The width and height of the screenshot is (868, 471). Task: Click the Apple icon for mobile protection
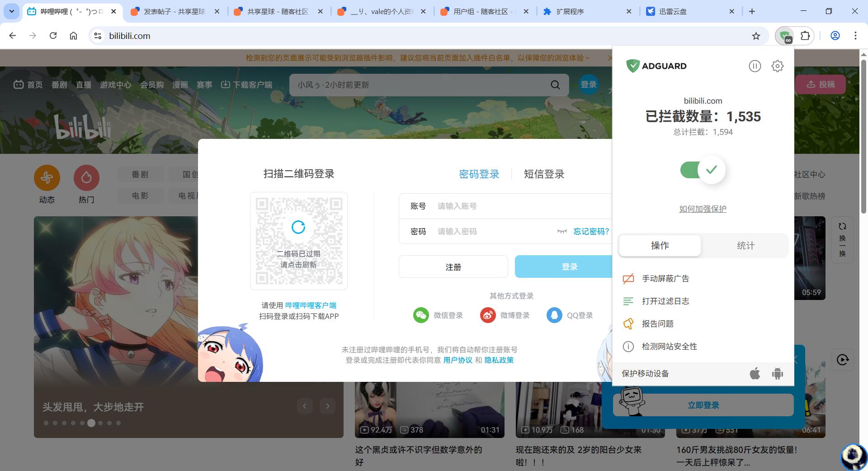pos(755,374)
